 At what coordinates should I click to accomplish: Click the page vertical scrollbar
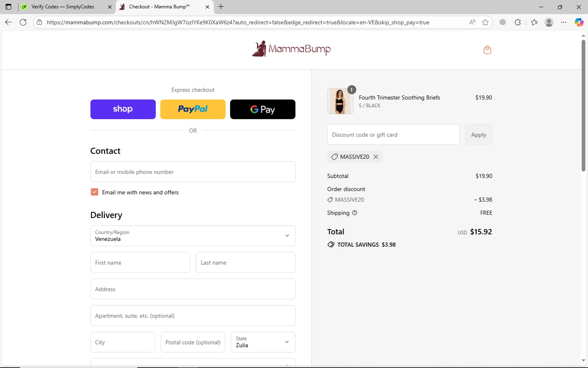(583, 105)
